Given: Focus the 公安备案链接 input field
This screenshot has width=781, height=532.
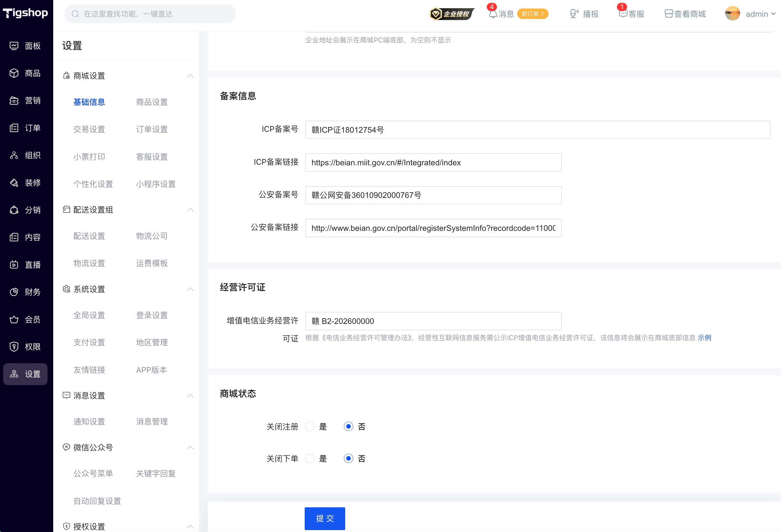Looking at the screenshot, I should pyautogui.click(x=433, y=228).
